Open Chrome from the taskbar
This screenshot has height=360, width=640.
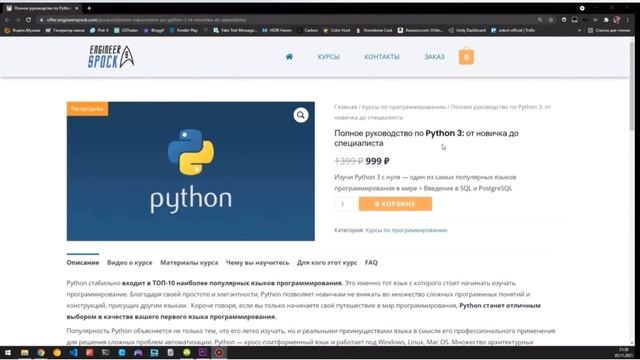coord(41,353)
